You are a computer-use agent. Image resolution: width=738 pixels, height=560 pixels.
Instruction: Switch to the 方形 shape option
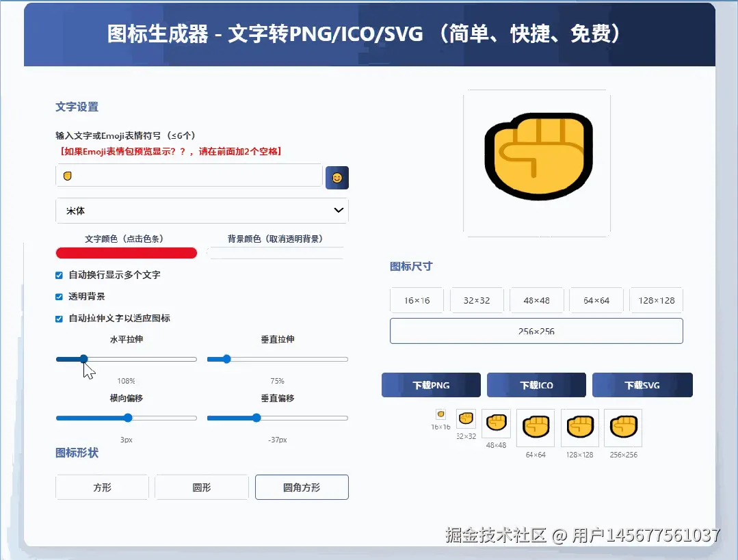(101, 487)
